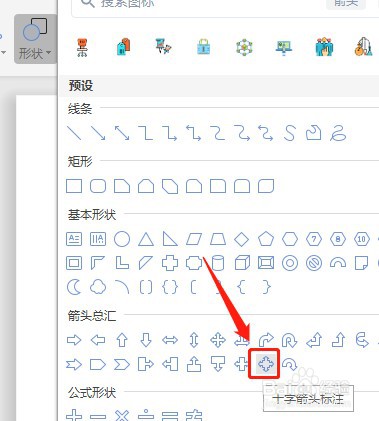Select the diamond shape
The height and width of the screenshot is (421, 379).
pos(241,239)
